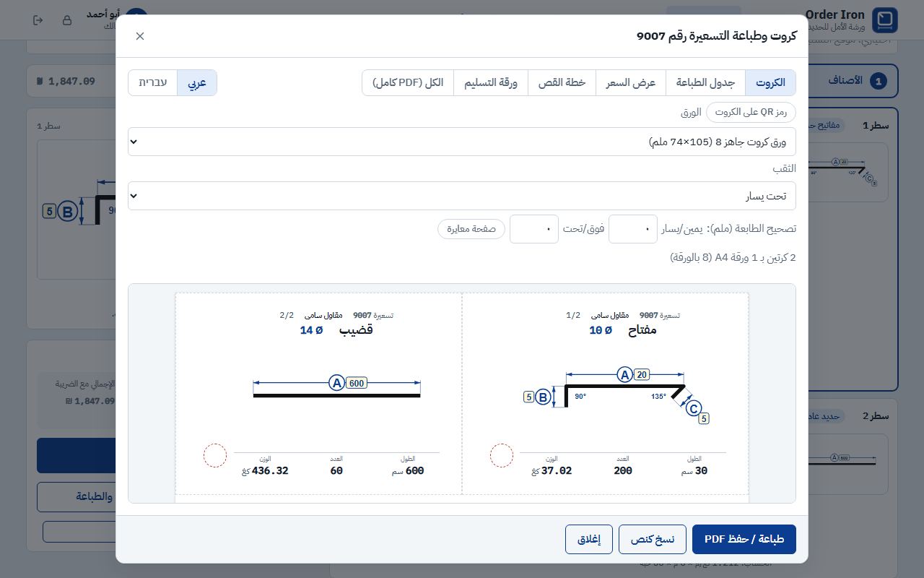Open the hole position dropdown تحت يسار
This screenshot has height=578, width=924.
(462, 196)
